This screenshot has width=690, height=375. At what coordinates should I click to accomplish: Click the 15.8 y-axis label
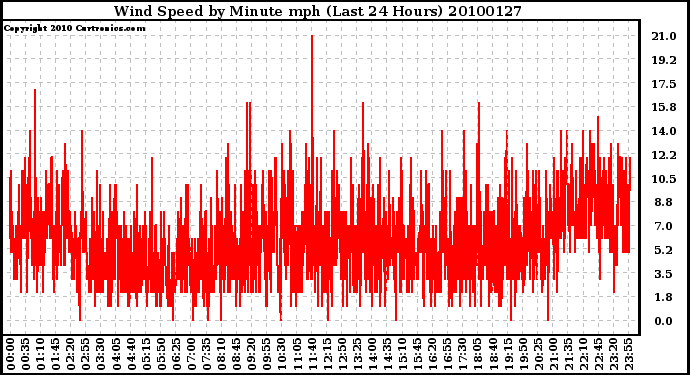[664, 107]
